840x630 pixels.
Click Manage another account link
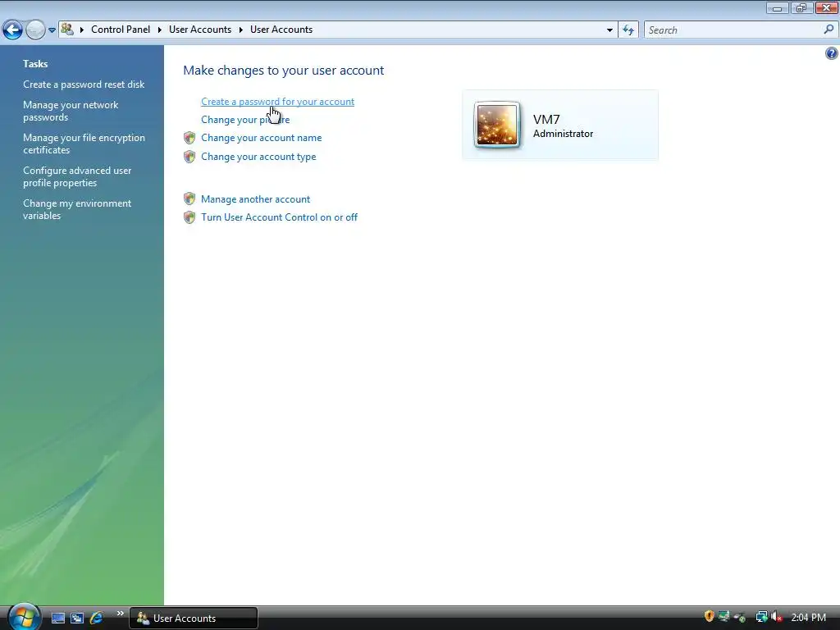click(256, 199)
